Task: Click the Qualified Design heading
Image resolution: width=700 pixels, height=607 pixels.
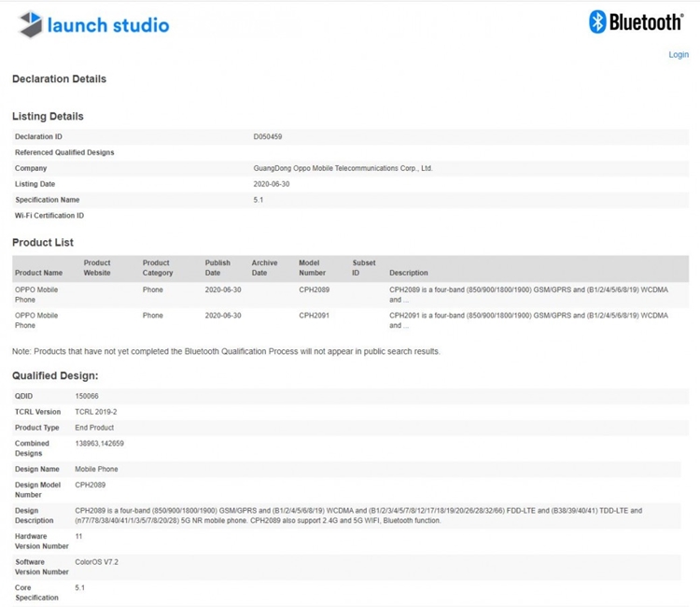Action: coord(55,375)
